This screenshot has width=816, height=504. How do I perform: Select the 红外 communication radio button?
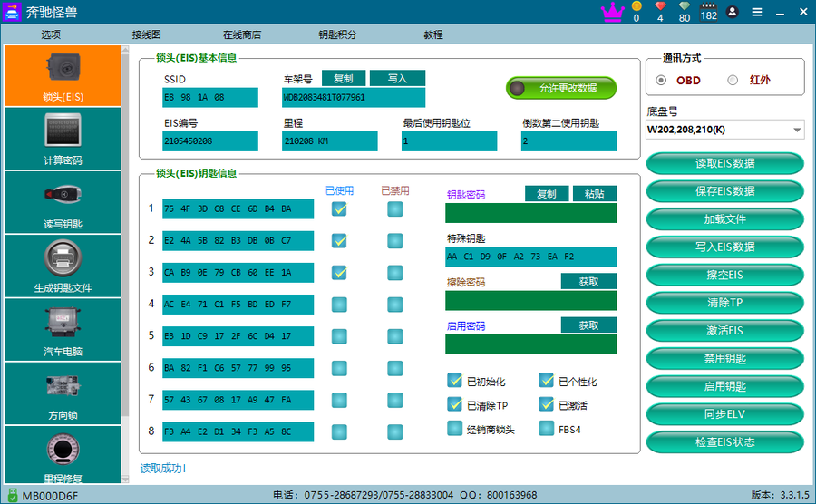tap(733, 80)
